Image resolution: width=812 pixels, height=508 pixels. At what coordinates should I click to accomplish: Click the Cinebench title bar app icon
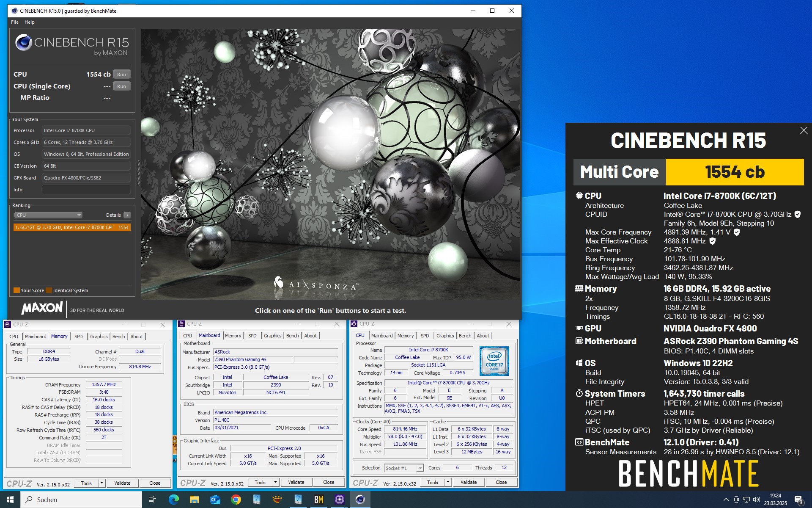pos(14,11)
